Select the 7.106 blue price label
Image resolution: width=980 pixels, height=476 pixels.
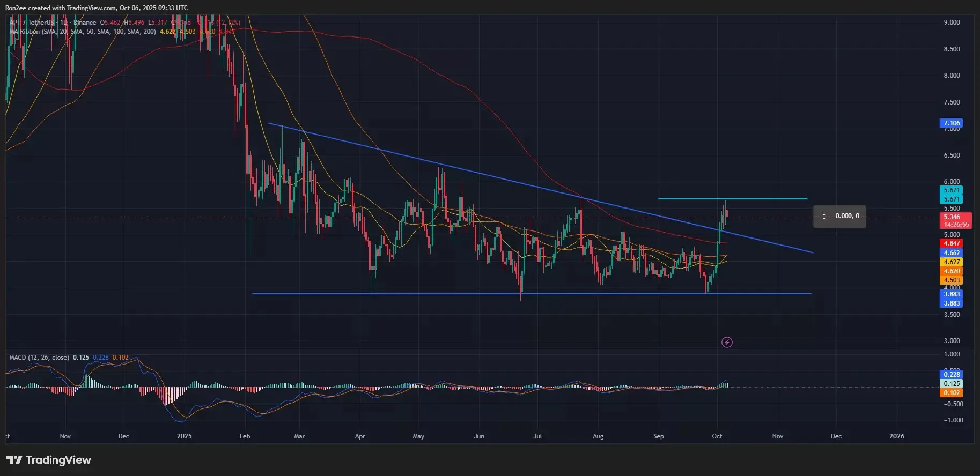pos(952,123)
